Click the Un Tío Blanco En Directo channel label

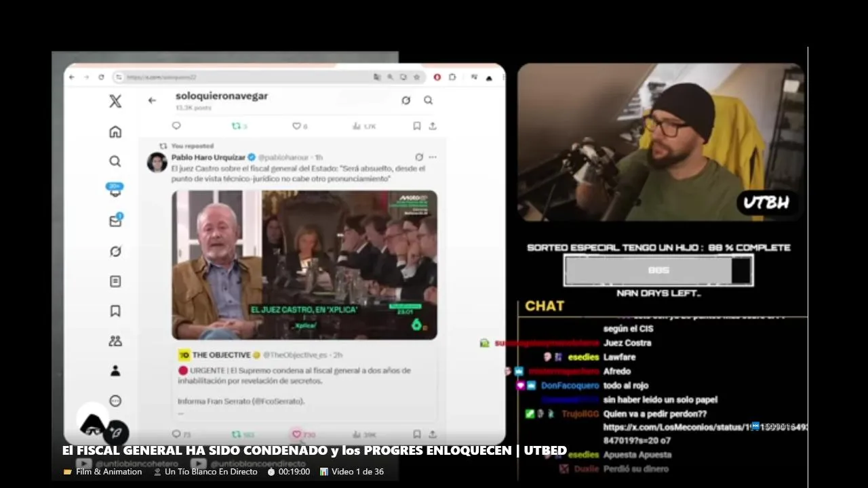[211, 472]
